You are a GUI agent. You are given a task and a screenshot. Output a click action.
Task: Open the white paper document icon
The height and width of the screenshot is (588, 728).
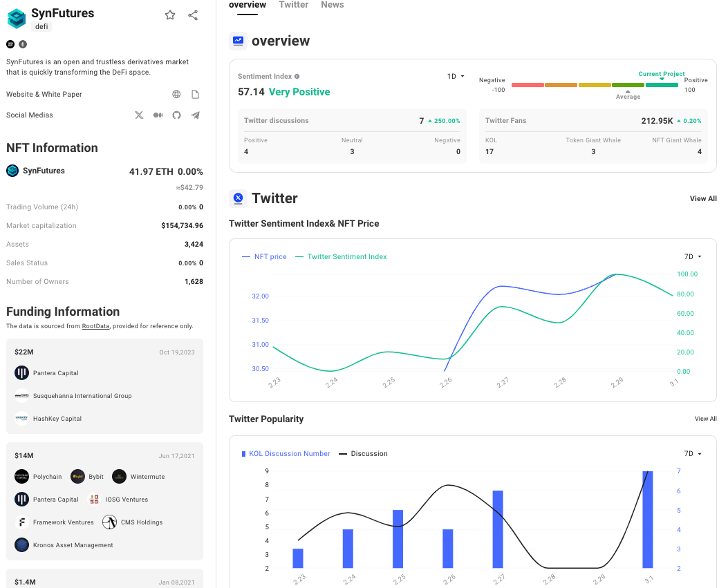[x=196, y=95]
